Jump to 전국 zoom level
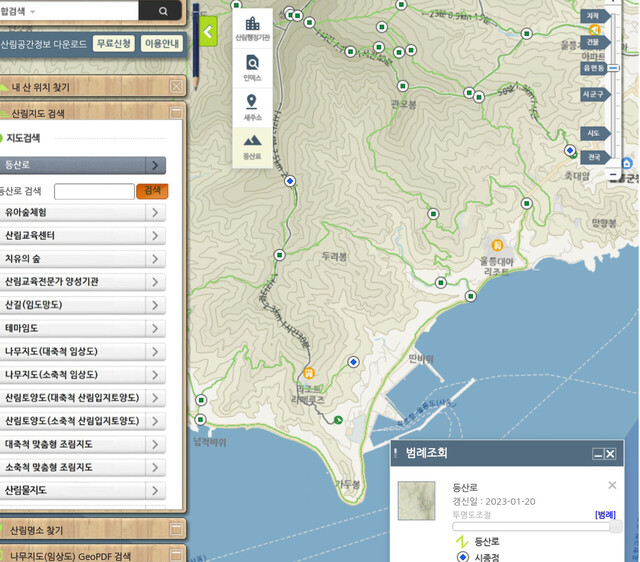The image size is (640, 562). [x=595, y=157]
